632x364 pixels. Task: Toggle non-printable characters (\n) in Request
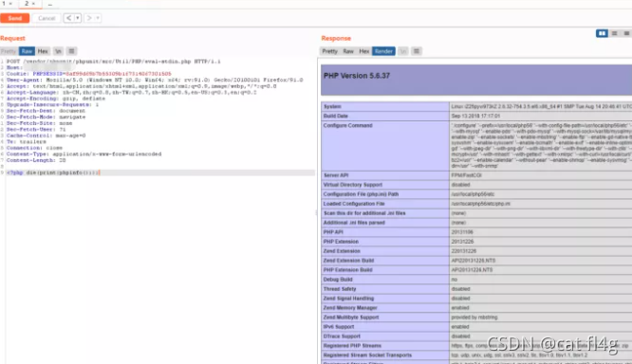(59, 51)
